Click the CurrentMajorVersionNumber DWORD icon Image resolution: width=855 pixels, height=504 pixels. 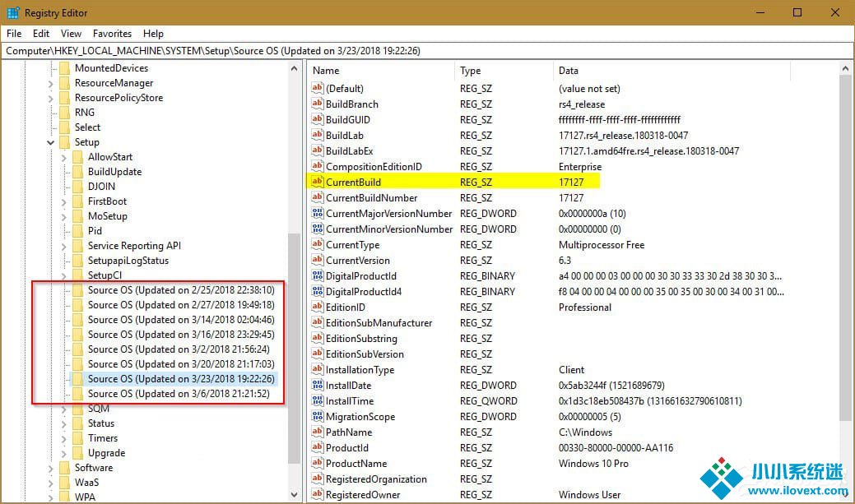318,213
